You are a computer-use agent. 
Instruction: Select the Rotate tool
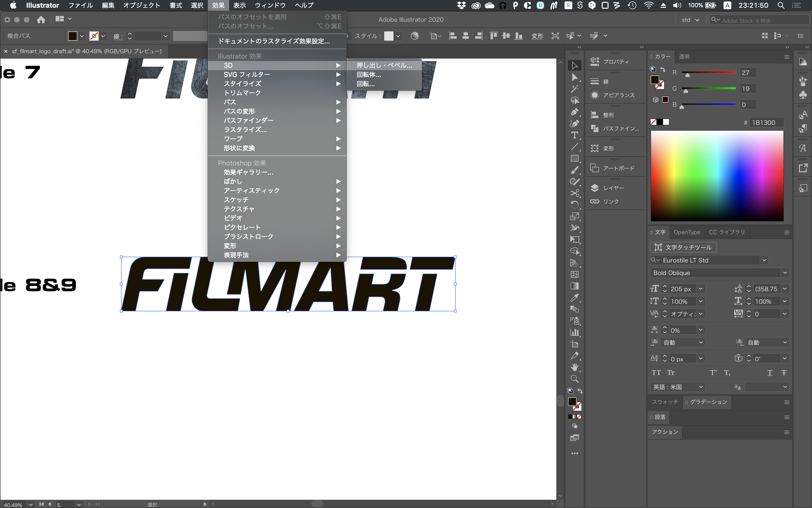(x=574, y=205)
